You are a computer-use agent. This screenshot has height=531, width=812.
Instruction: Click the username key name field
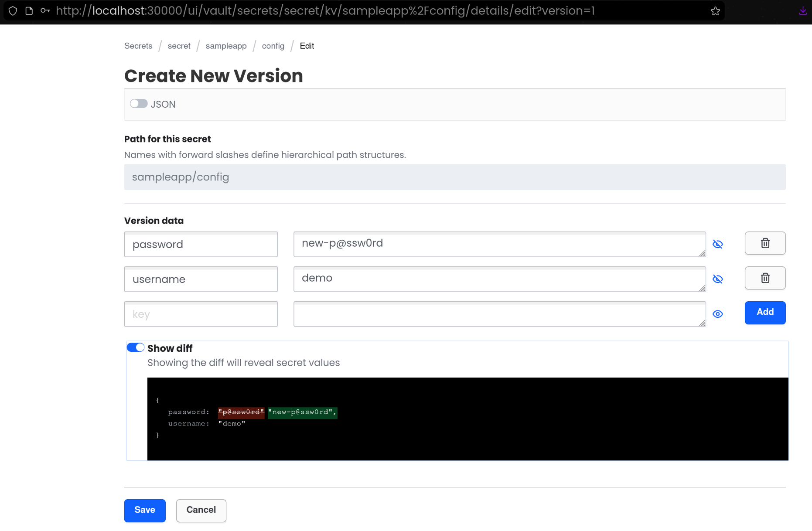pyautogui.click(x=201, y=279)
